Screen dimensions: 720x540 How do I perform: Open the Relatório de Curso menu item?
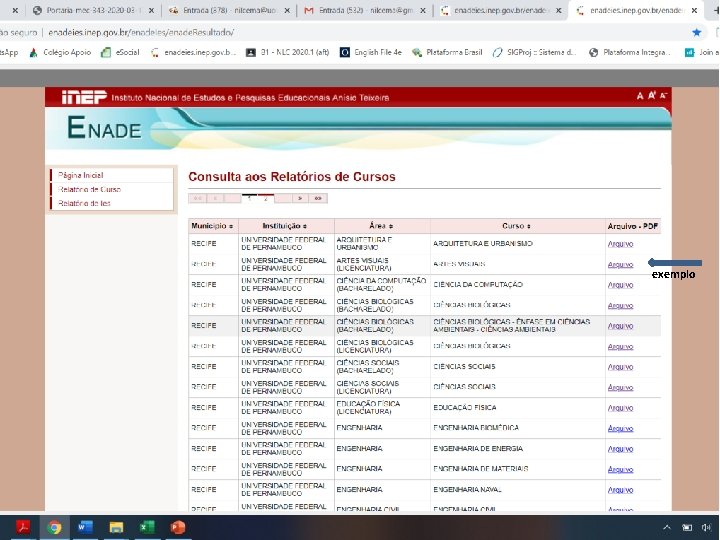89,189
